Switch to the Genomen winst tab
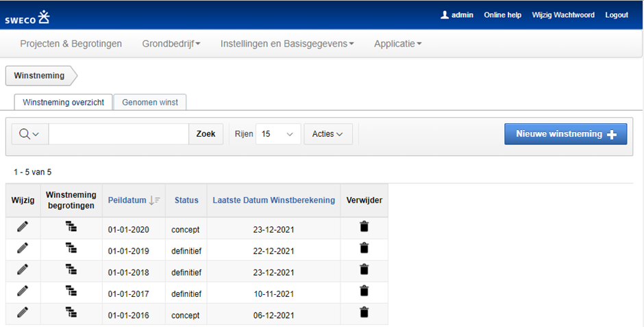 tap(149, 102)
